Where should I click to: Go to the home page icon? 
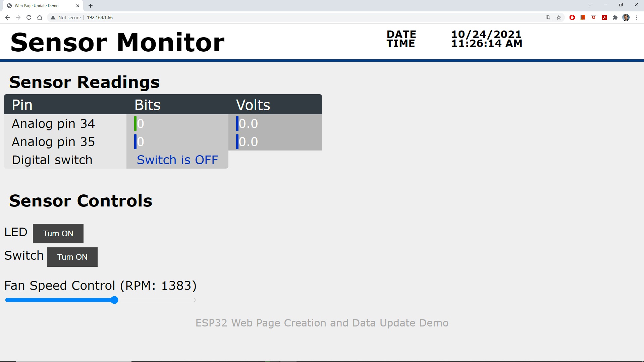40,17
